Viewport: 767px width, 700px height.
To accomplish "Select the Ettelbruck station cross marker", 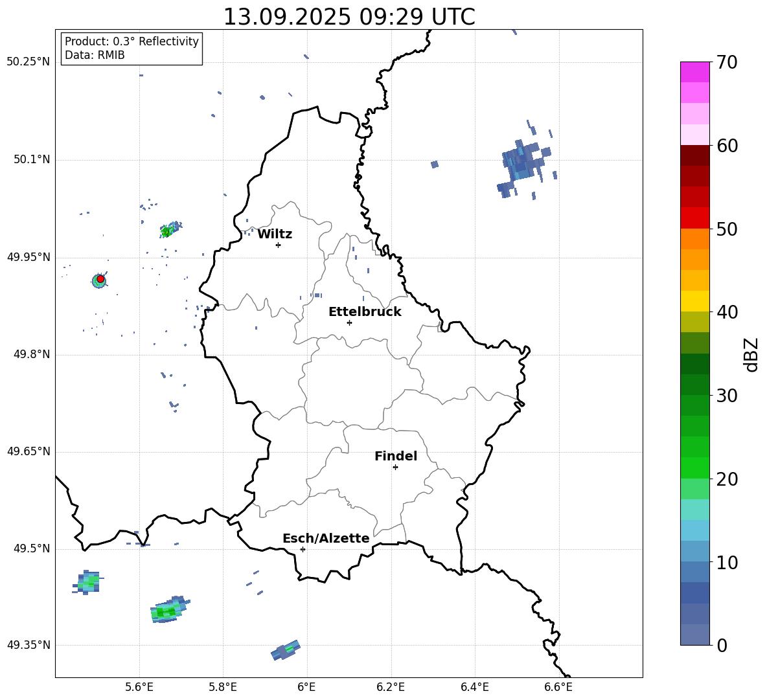I will (x=349, y=322).
